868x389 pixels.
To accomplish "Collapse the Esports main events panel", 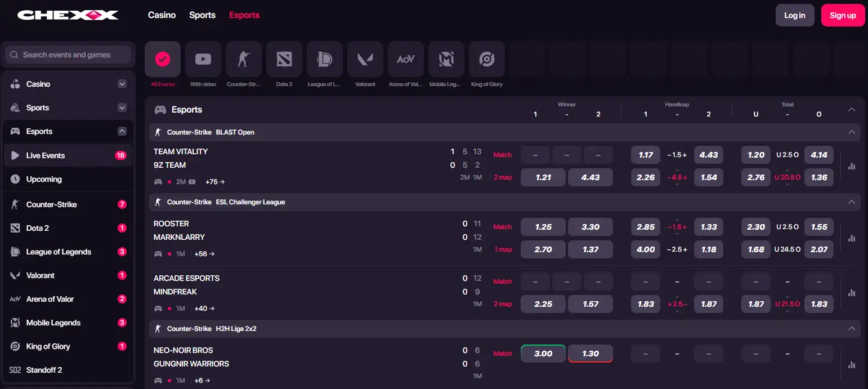I will coord(852,109).
